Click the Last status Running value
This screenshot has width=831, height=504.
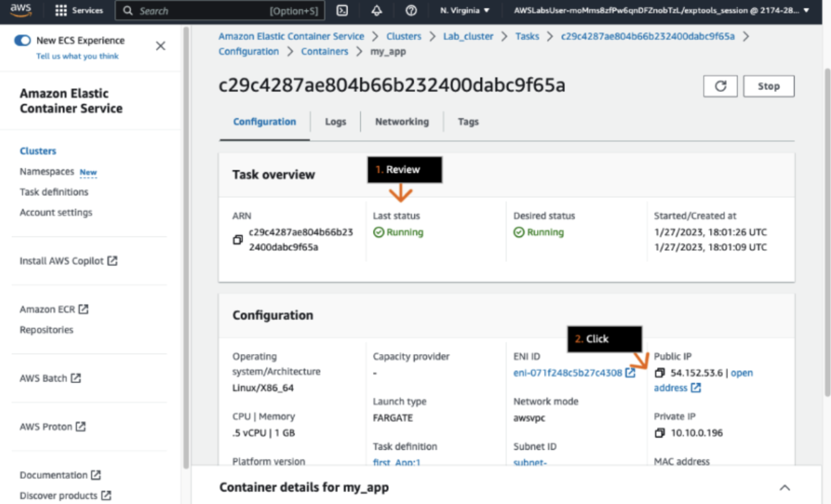click(398, 232)
